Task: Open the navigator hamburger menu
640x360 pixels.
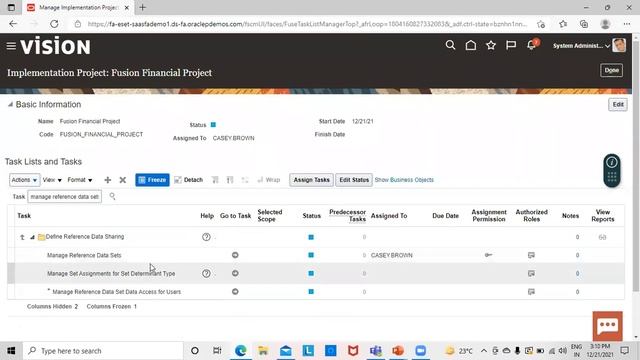Action: (x=11, y=46)
